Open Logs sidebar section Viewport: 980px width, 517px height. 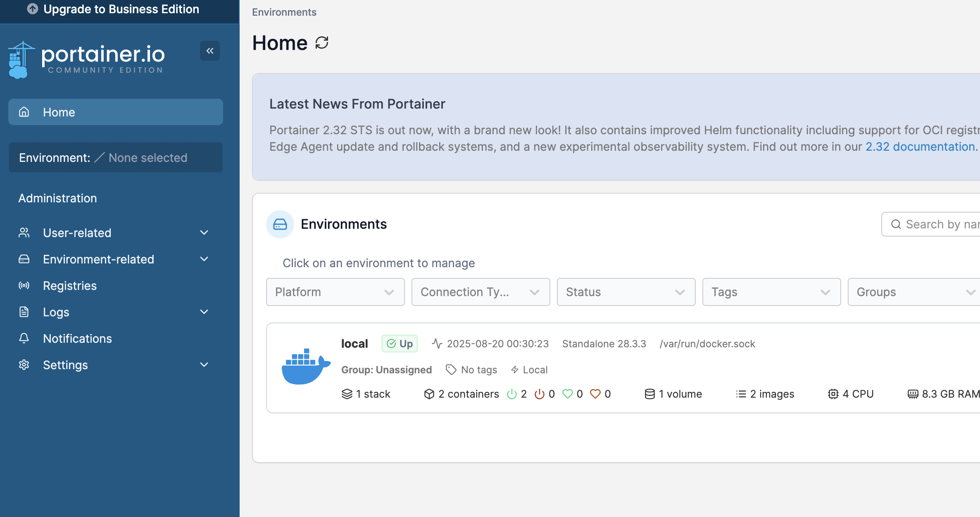[116, 312]
